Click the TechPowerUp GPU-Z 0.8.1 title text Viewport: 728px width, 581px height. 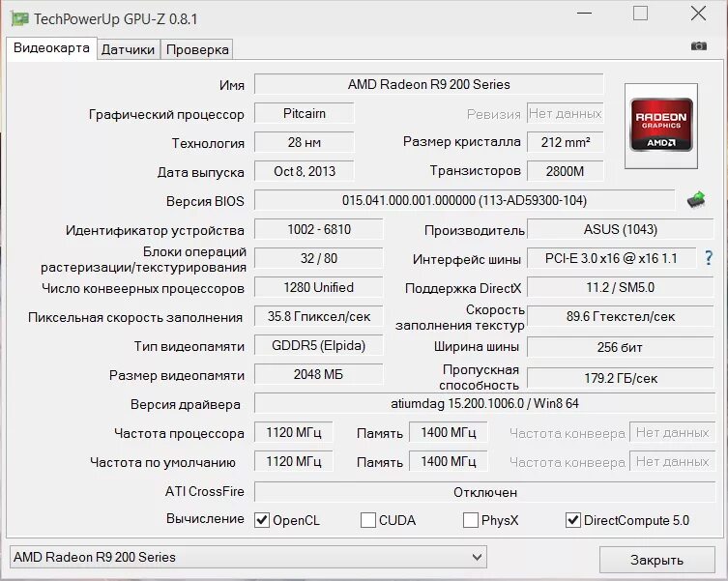tap(116, 19)
